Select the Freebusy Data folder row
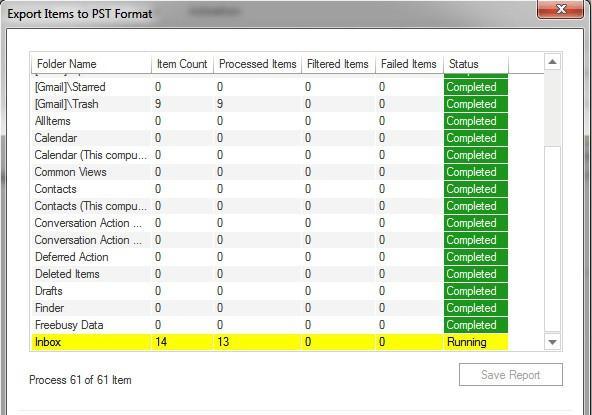This screenshot has height=415, width=592. [x=270, y=325]
